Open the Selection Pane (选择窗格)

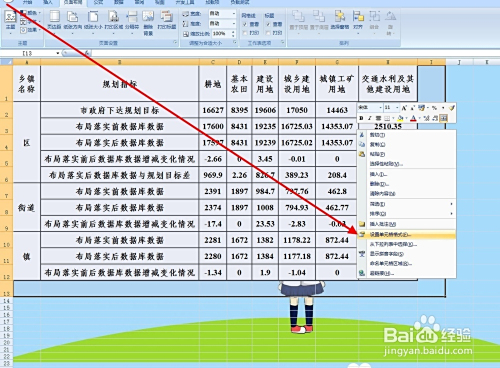point(340,20)
